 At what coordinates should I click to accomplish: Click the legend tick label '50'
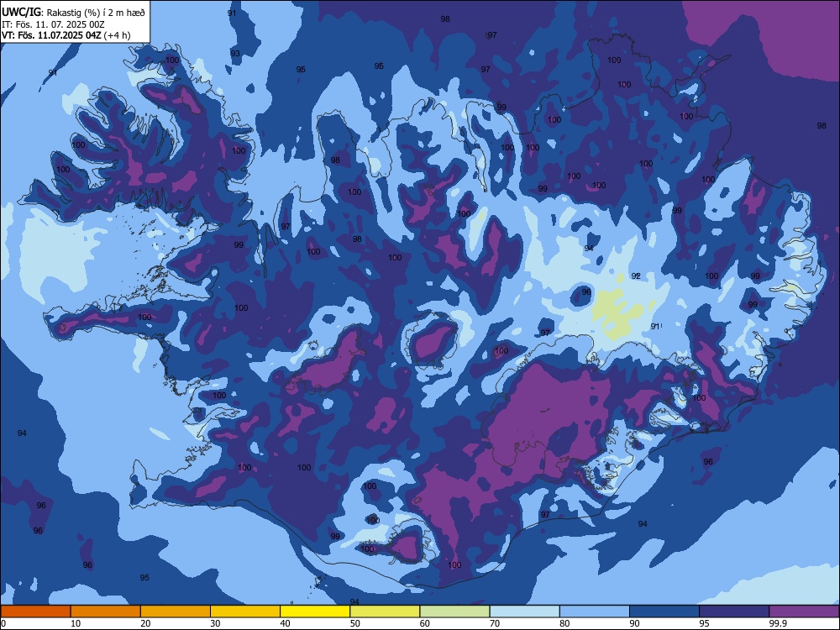pyautogui.click(x=355, y=623)
